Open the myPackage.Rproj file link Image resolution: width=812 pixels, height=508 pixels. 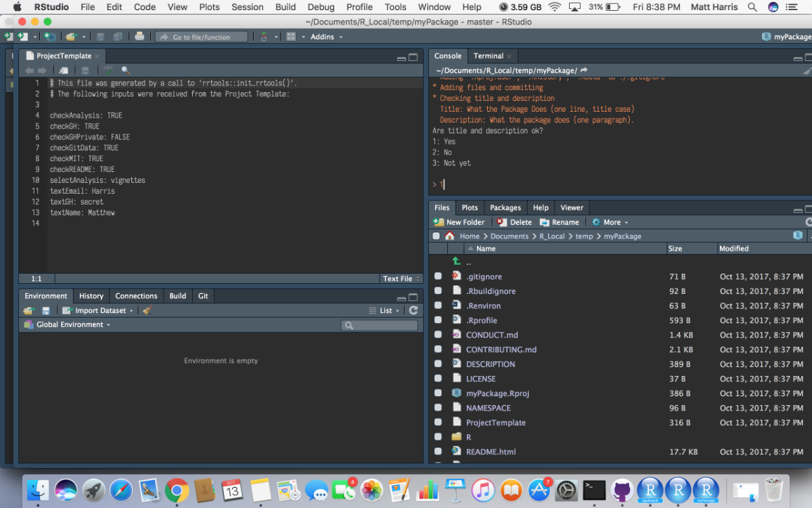tap(497, 393)
